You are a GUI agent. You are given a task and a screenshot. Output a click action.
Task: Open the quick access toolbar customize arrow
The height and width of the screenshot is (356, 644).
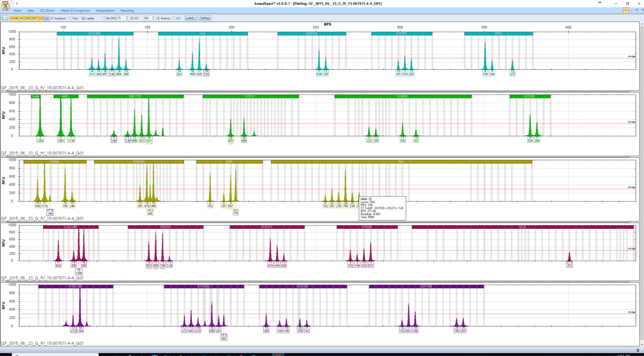click(x=17, y=4)
